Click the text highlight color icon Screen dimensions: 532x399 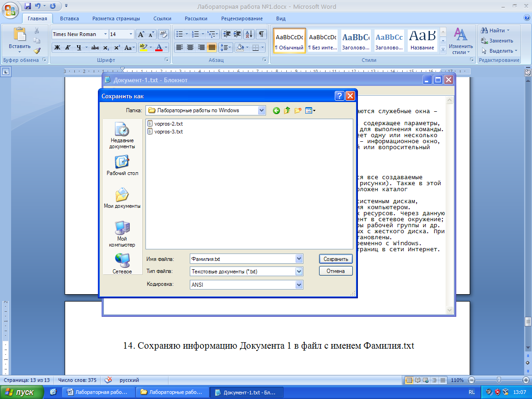click(143, 48)
